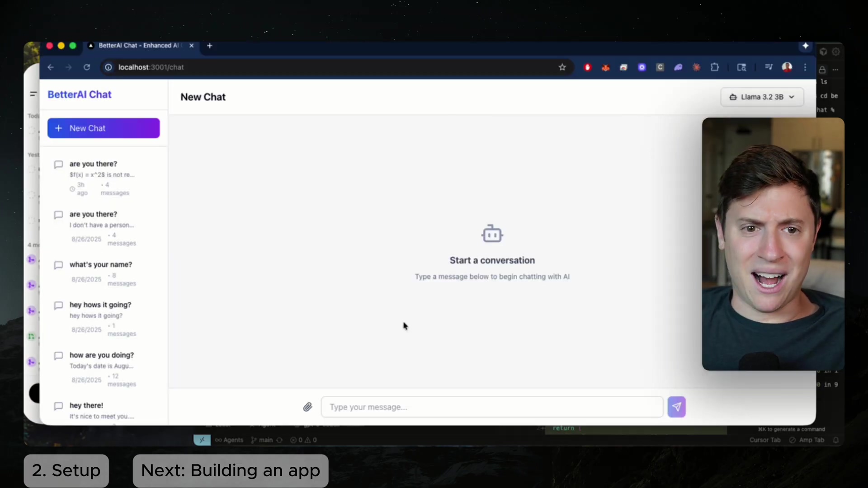868x488 pixels.
Task: Click the side panel search icon in toolbar
Action: click(x=742, y=67)
